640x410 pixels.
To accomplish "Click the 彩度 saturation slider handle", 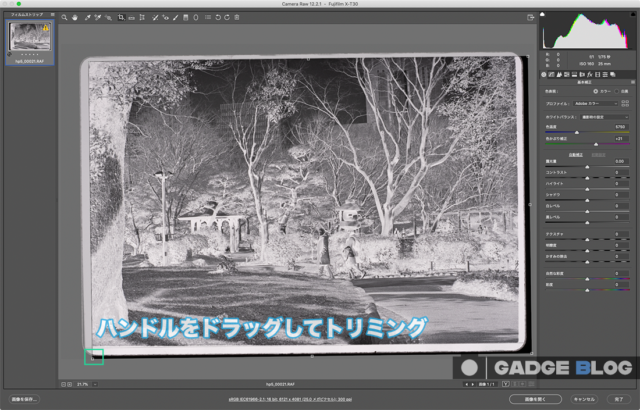I will [587, 290].
